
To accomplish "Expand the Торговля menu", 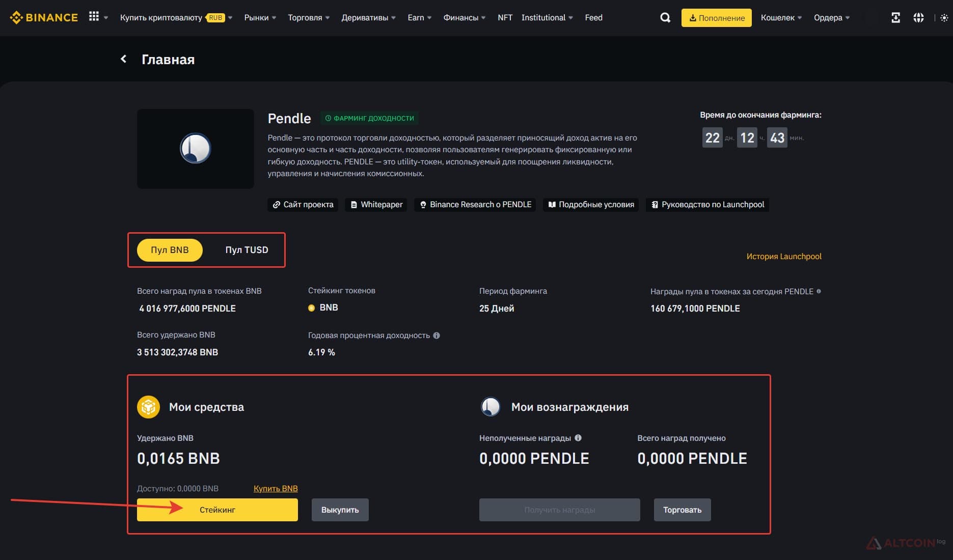I will (309, 18).
